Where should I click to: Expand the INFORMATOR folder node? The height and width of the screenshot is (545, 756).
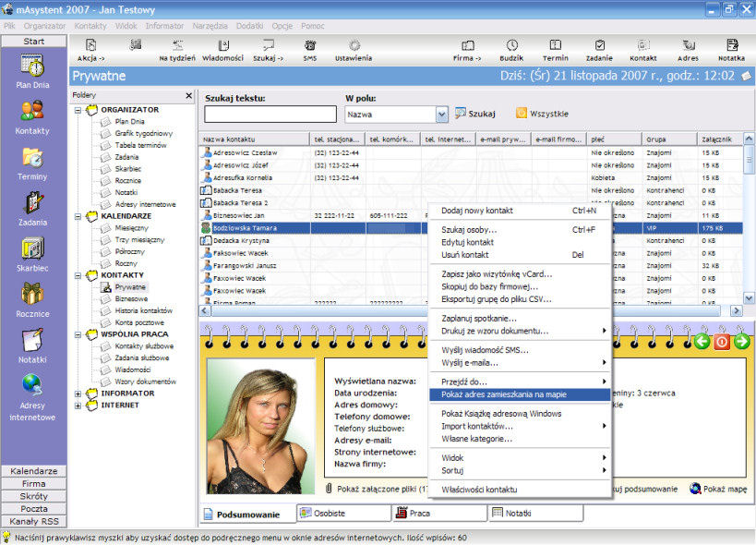(x=78, y=394)
